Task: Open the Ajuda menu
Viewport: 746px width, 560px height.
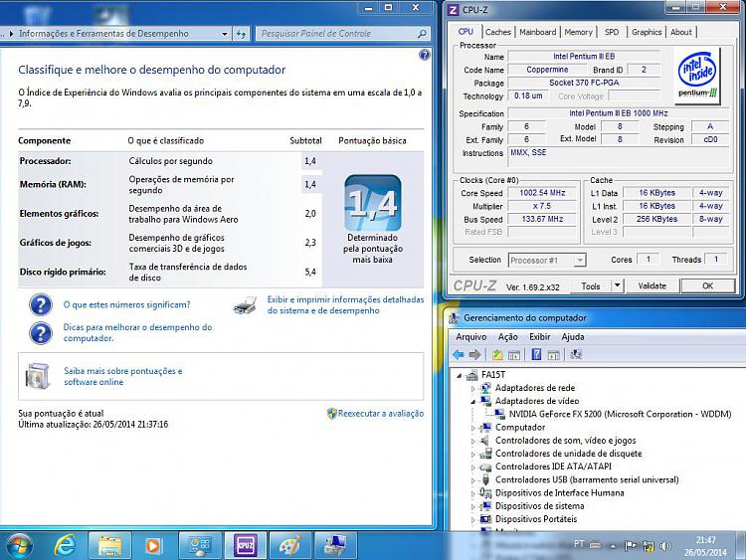Action: click(x=573, y=337)
